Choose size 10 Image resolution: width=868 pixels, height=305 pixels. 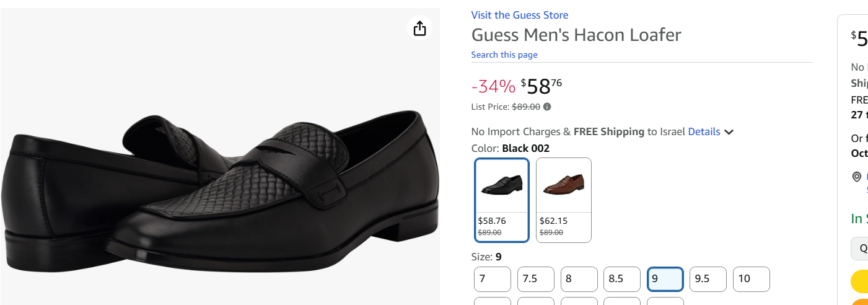point(751,279)
